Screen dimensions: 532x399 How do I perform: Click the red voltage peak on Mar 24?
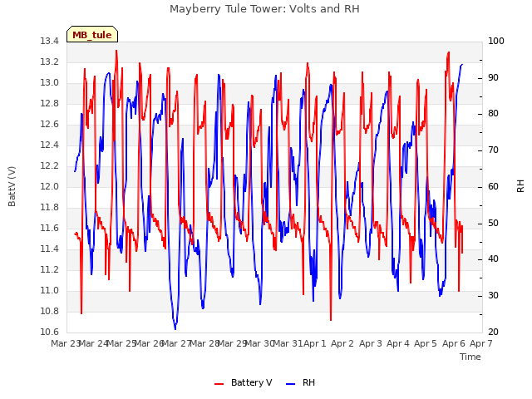[116, 51]
